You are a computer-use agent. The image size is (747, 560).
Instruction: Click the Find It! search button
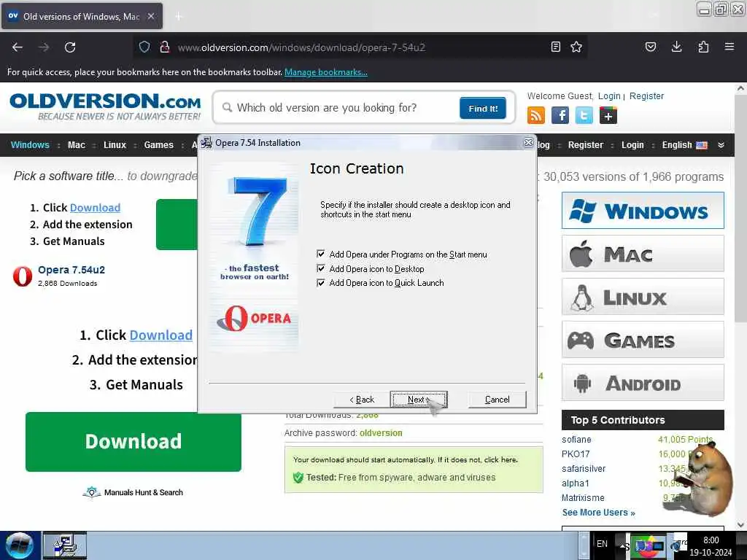coord(483,108)
